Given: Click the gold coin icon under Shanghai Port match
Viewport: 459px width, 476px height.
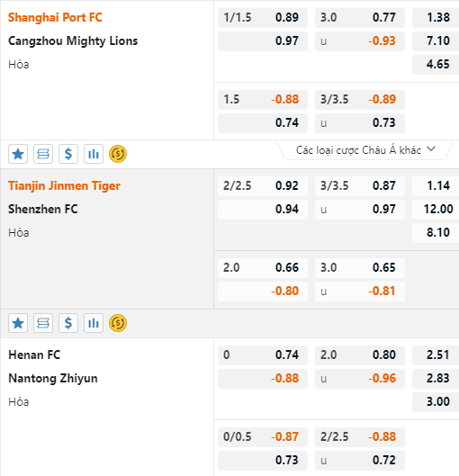Looking at the screenshot, I should [118, 154].
